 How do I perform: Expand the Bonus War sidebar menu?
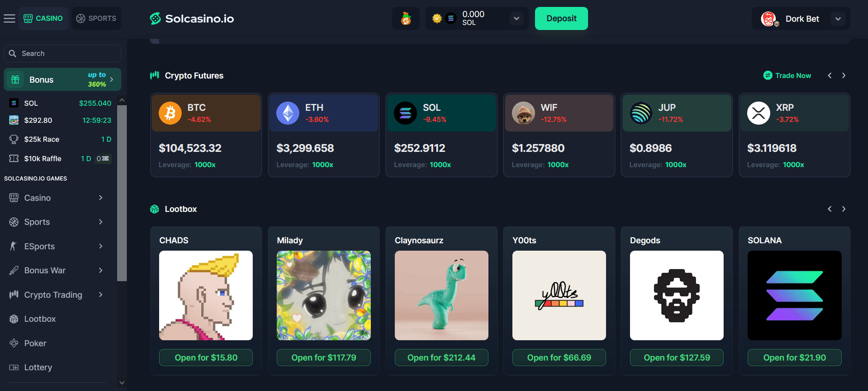(x=101, y=270)
